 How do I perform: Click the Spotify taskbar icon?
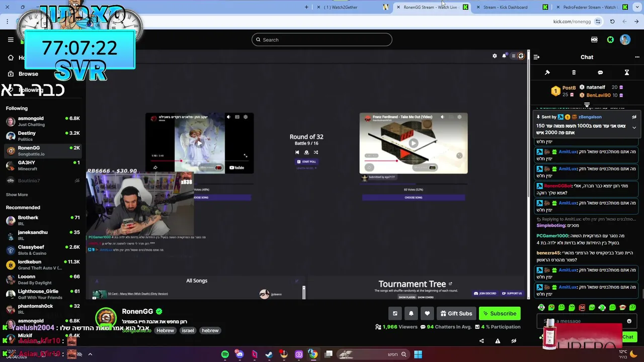225,354
